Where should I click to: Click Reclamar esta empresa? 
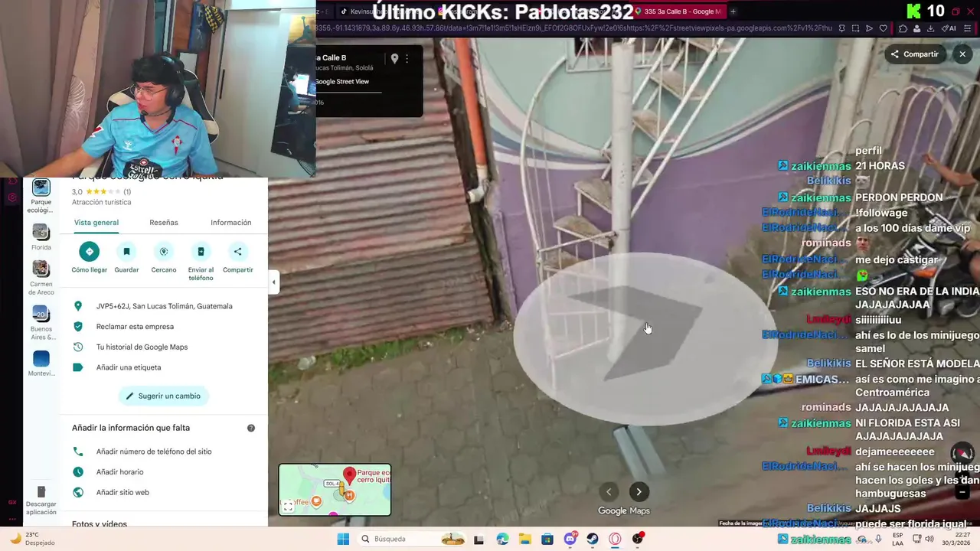(x=164, y=327)
